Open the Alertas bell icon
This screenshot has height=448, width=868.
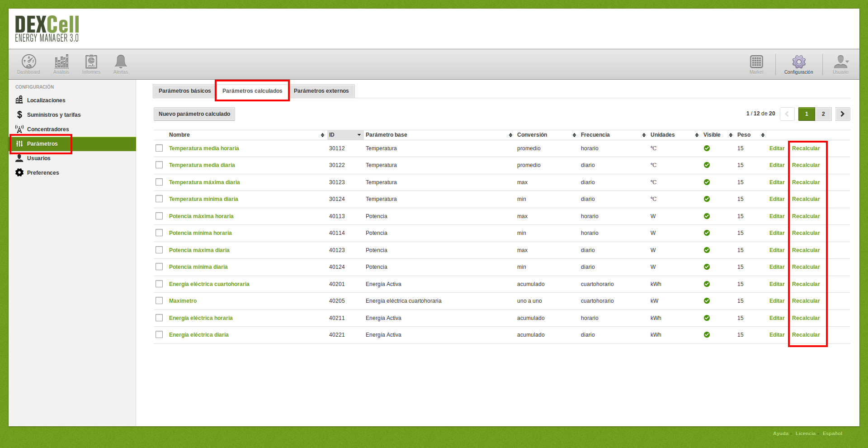121,62
